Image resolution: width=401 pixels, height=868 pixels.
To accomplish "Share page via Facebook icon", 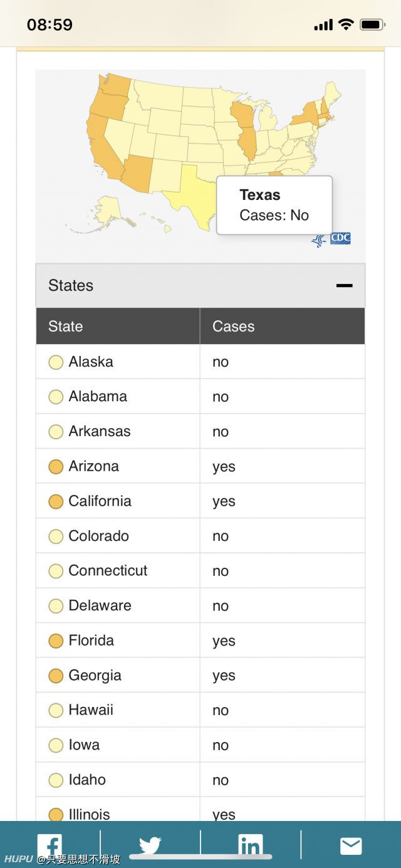I will coord(50,846).
